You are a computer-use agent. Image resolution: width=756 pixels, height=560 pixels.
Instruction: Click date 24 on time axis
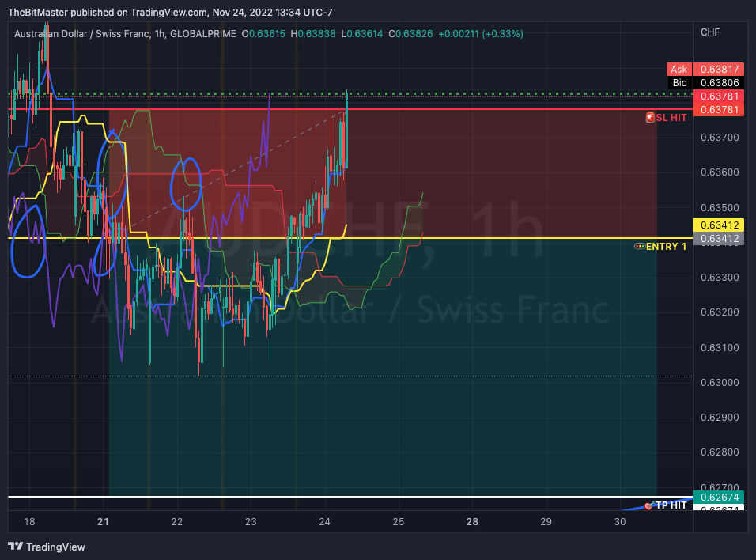(324, 522)
